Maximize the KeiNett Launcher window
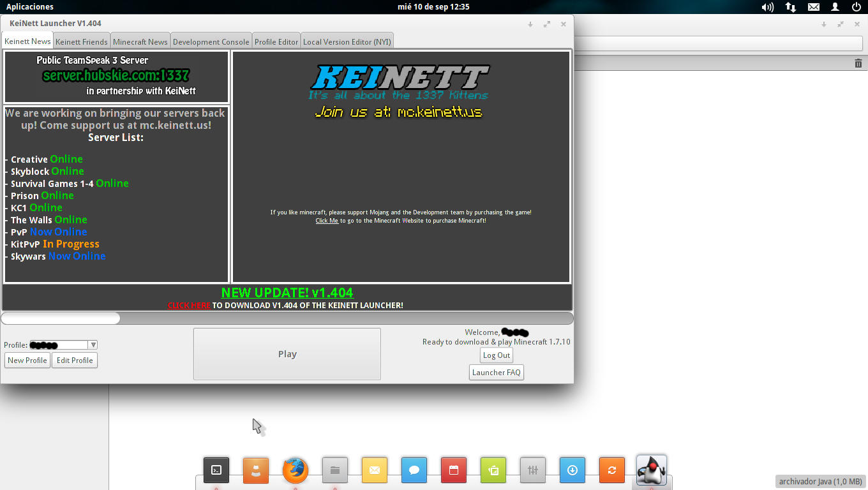Image resolution: width=868 pixels, height=490 pixels. pyautogui.click(x=547, y=24)
